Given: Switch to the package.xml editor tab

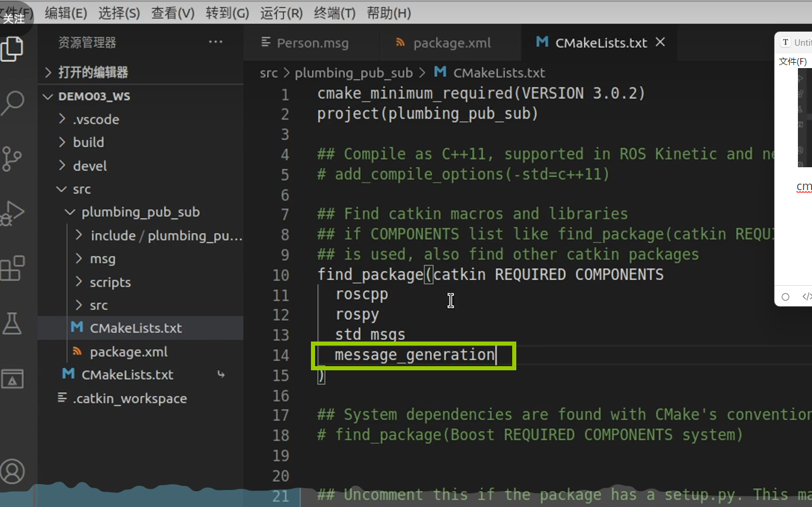Looking at the screenshot, I should coord(451,43).
